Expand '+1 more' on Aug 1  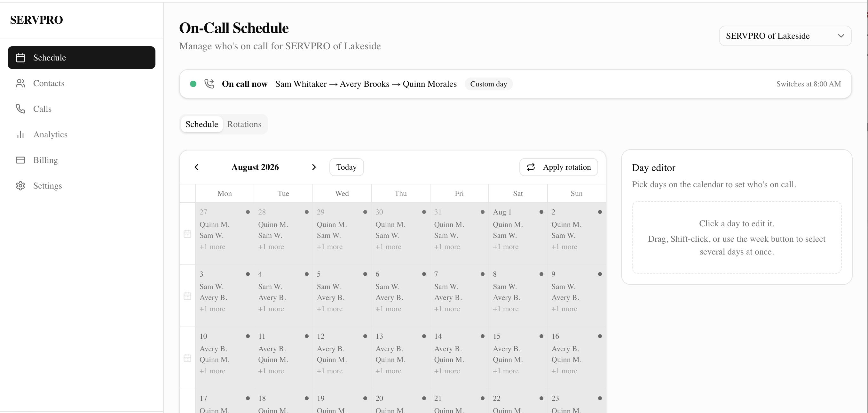(x=505, y=247)
